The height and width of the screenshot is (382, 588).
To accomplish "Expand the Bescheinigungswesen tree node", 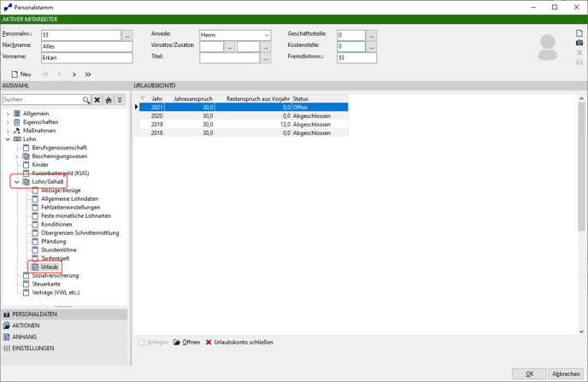I will click(16, 156).
